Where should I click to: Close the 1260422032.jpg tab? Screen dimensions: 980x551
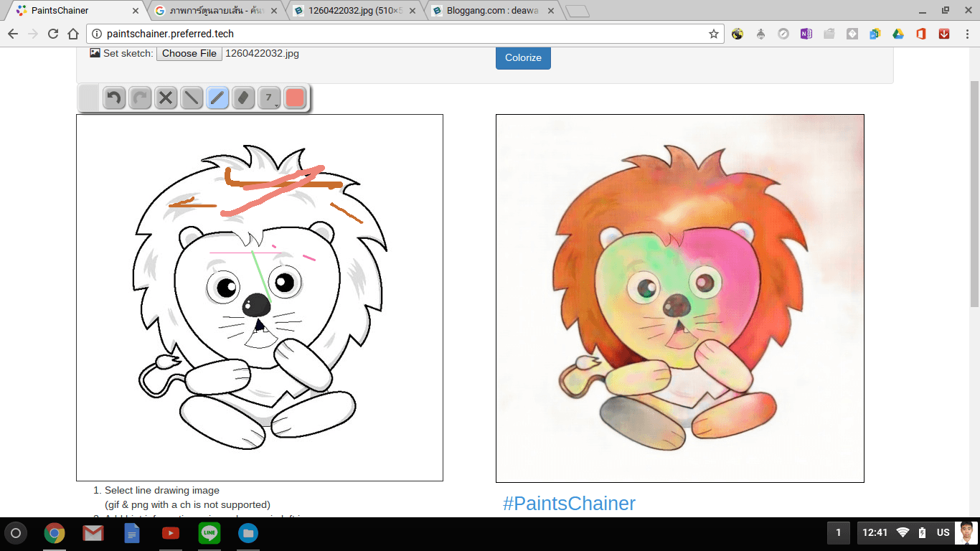[412, 11]
